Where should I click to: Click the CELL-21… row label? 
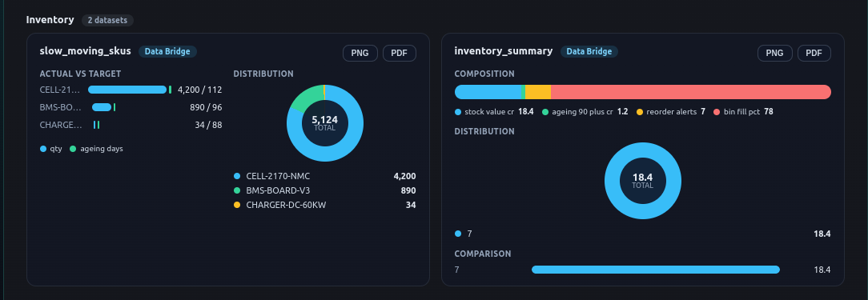pyautogui.click(x=60, y=90)
